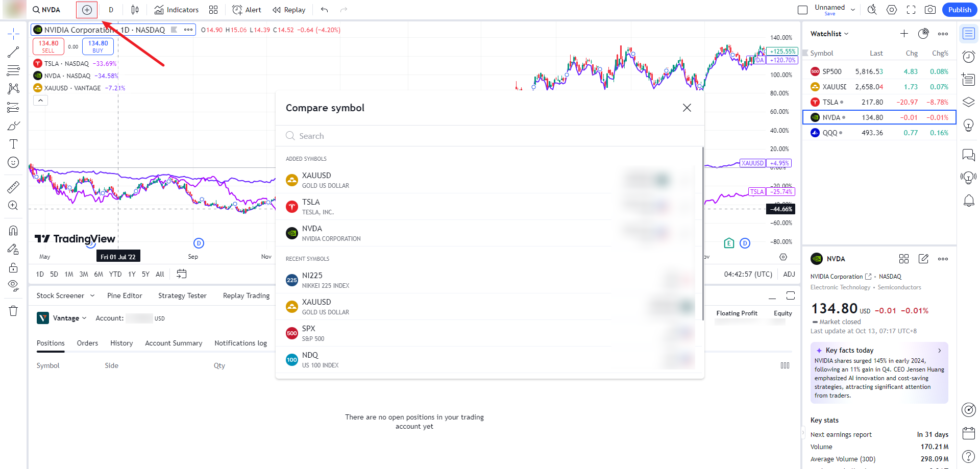Take a chart snapshot with camera icon
This screenshot has height=469, width=980.
[930, 10]
